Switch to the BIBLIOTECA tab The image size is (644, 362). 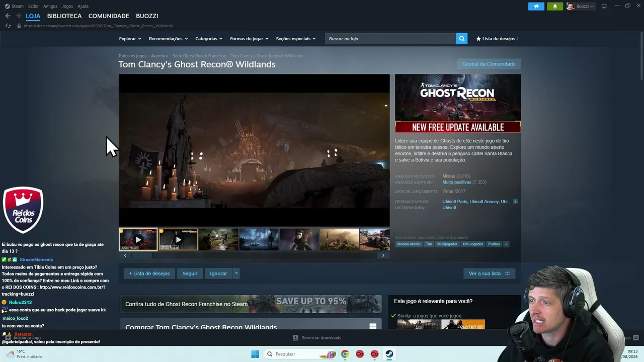pyautogui.click(x=64, y=16)
